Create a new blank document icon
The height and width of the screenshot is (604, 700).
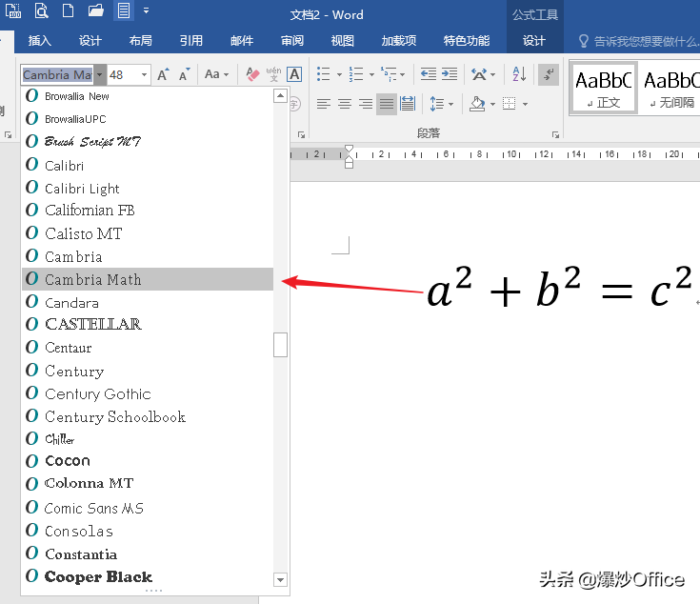[x=68, y=10]
